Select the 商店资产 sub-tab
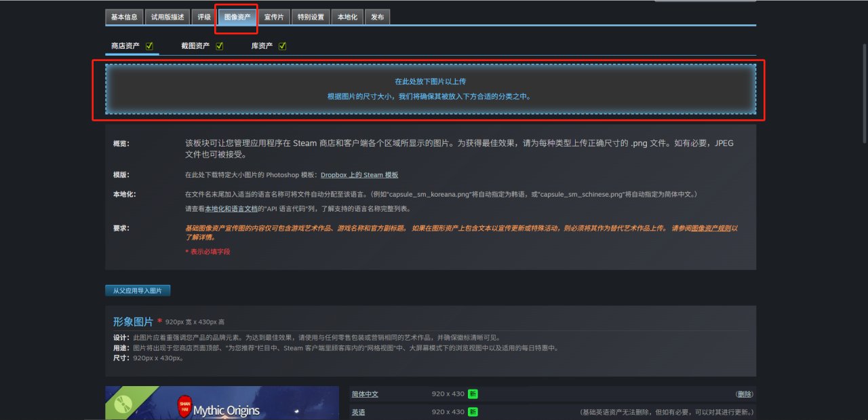868x420 pixels. coord(125,46)
